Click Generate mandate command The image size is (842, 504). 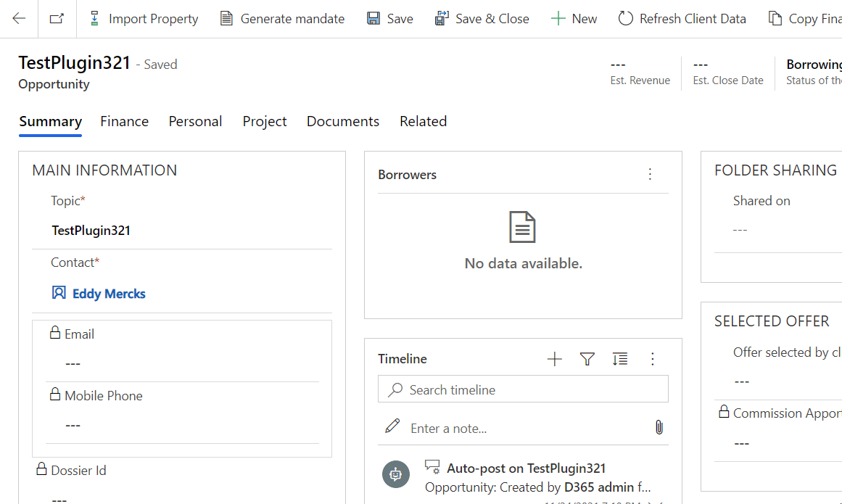tap(282, 19)
